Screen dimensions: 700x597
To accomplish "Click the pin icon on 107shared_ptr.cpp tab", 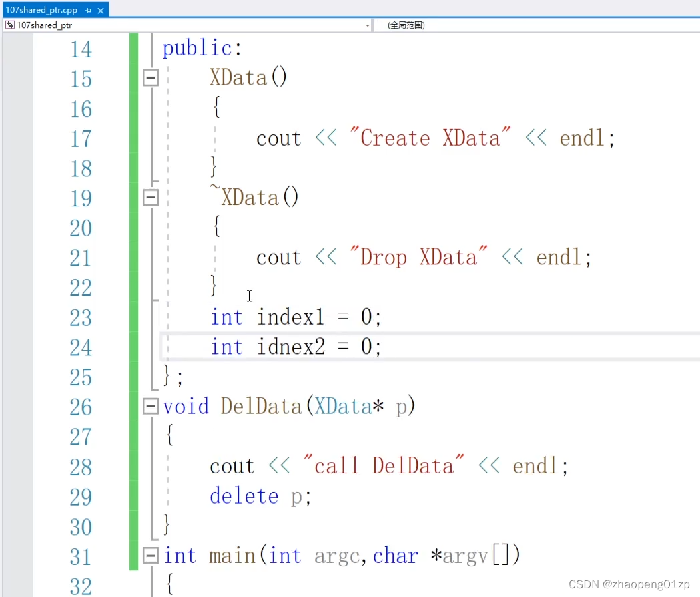I will pyautogui.click(x=88, y=10).
